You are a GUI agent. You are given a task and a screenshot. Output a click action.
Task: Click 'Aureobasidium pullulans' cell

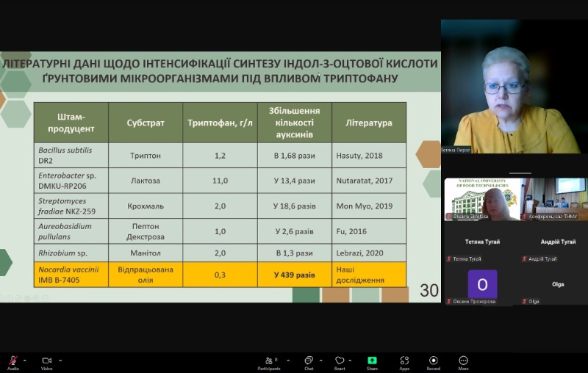[71, 231]
